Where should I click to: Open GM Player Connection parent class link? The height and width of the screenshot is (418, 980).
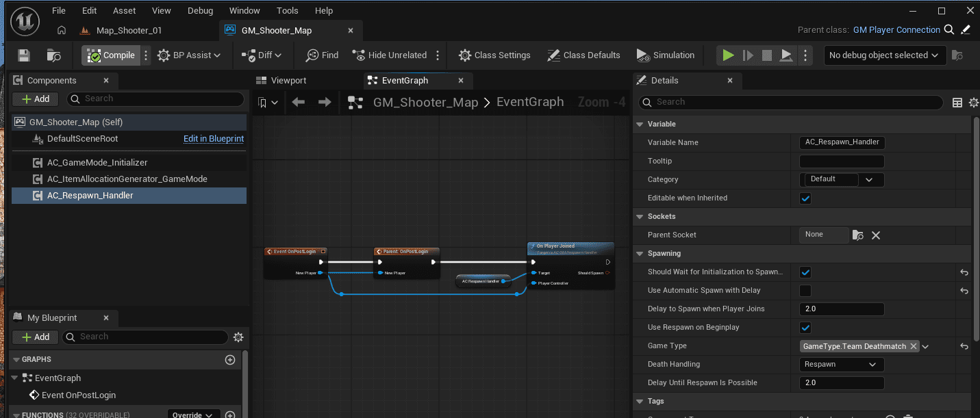pyautogui.click(x=896, y=29)
